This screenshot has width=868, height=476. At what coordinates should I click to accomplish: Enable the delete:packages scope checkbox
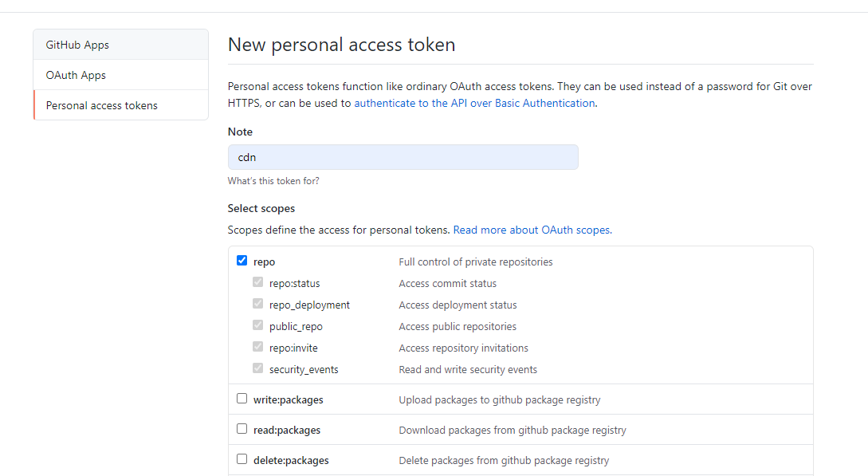(x=242, y=459)
